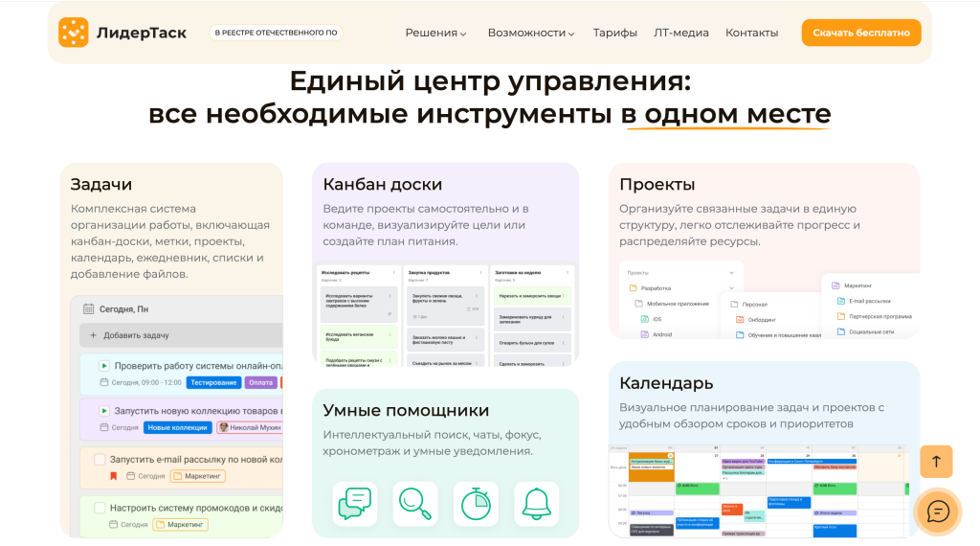
Task: Select the Социальные сети project item
Action: 865,332
